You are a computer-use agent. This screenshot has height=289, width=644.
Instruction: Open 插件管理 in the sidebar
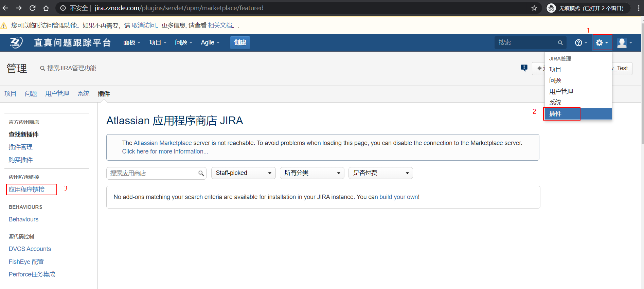tap(21, 147)
